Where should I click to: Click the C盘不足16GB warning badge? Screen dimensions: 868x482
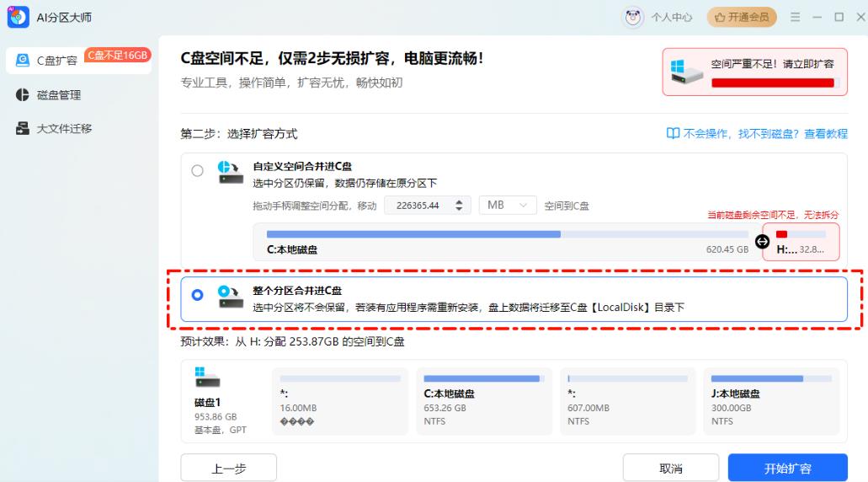tap(117, 55)
